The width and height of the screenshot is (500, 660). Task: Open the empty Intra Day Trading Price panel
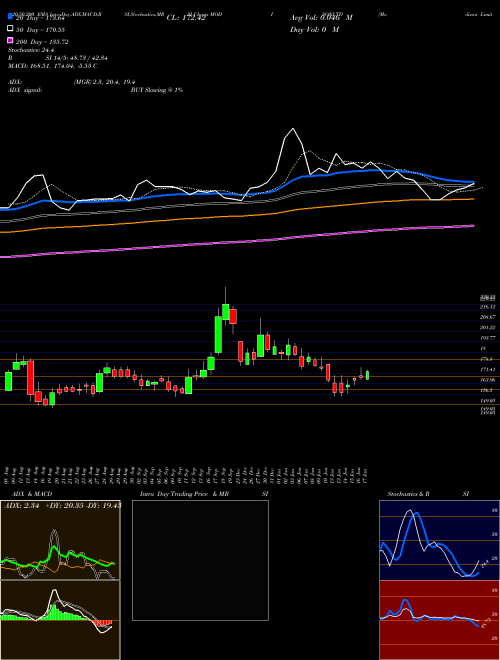(200, 560)
